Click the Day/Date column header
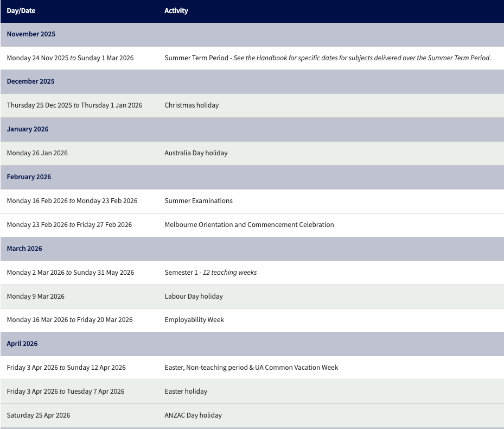 (x=21, y=11)
